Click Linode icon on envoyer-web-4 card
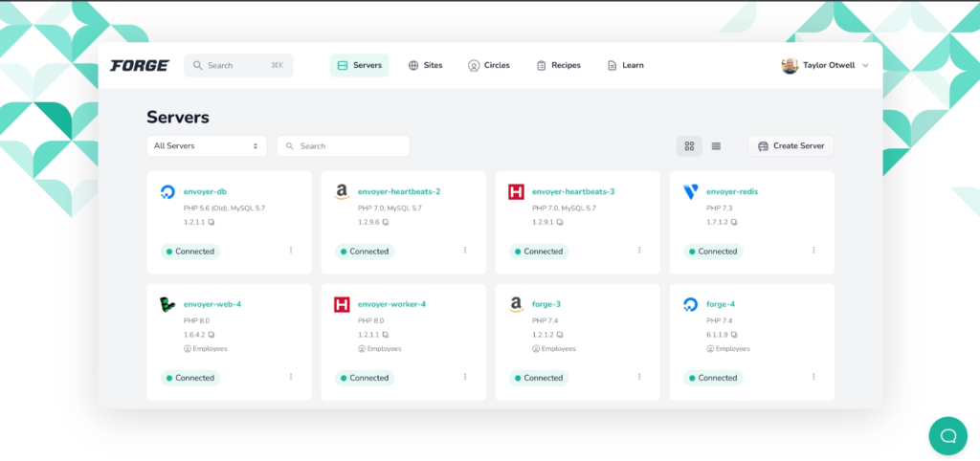Screen dimensions: 980x461 click(167, 305)
